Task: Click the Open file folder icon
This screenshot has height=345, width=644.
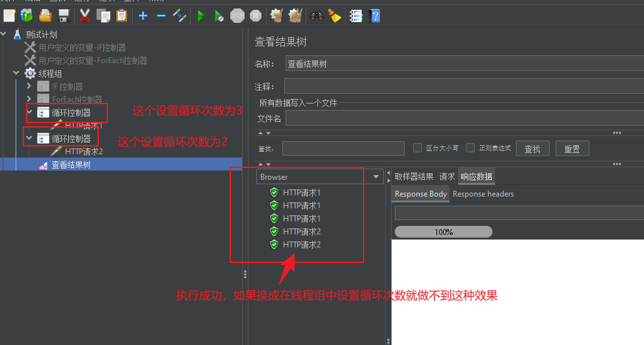Action: point(45,16)
